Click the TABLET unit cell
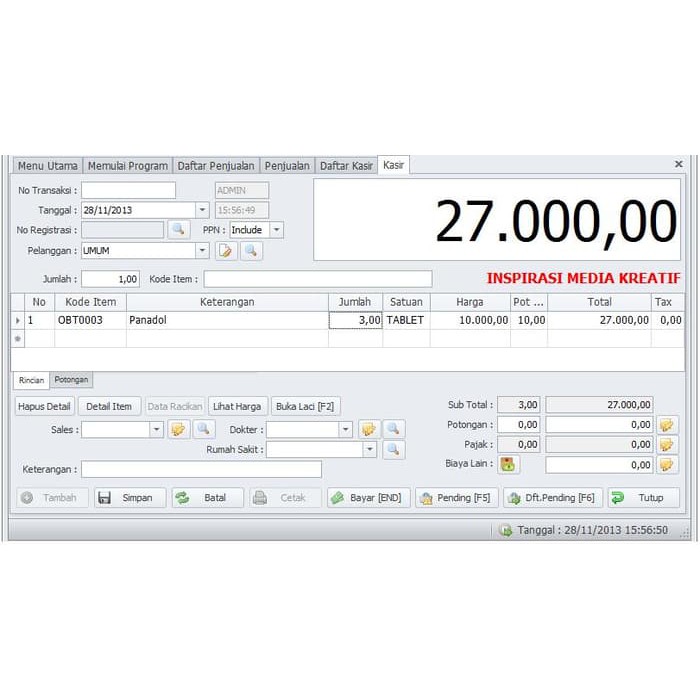 tap(406, 320)
